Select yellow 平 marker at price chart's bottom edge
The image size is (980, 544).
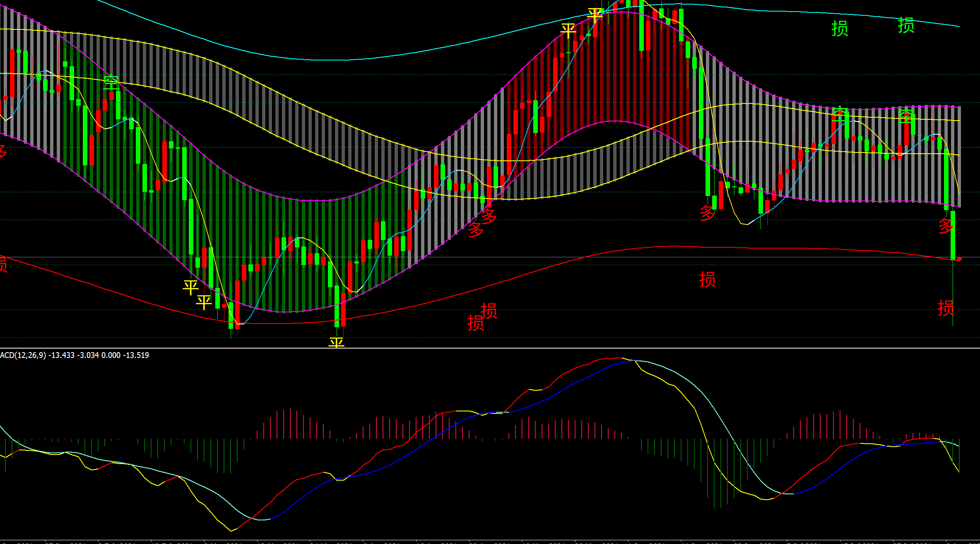(336, 343)
